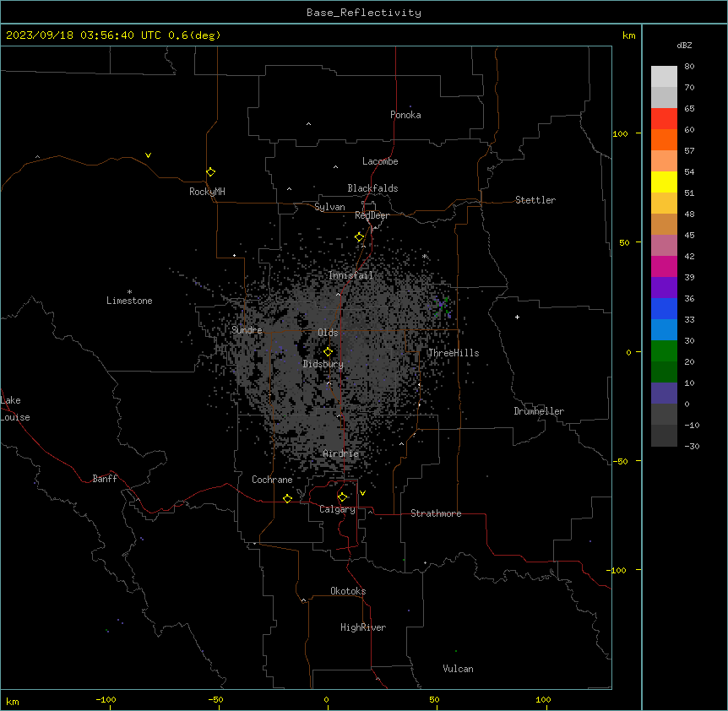The width and height of the screenshot is (728, 711).
Task: Click the Strathmore label
Action: coord(436,513)
